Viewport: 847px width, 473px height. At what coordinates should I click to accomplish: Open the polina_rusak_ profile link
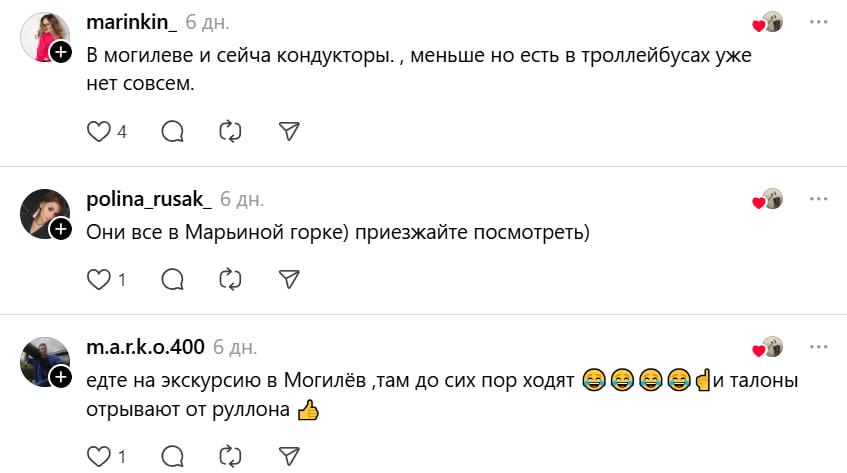click(149, 199)
